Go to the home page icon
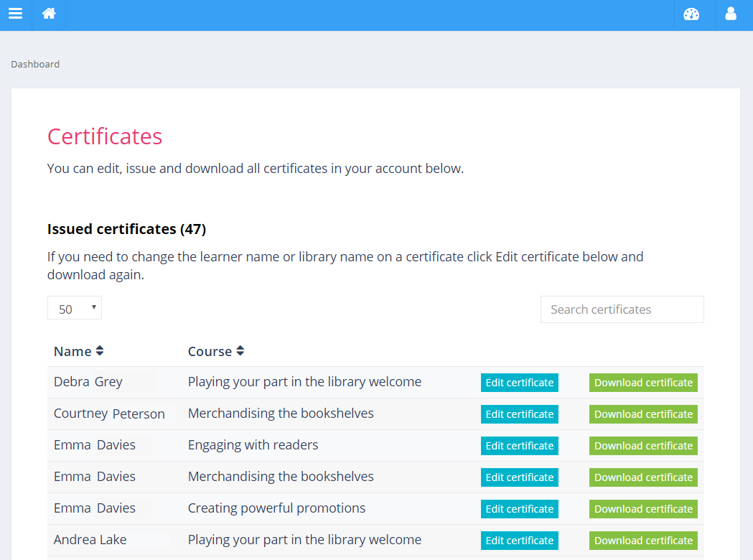753x560 pixels. tap(49, 14)
